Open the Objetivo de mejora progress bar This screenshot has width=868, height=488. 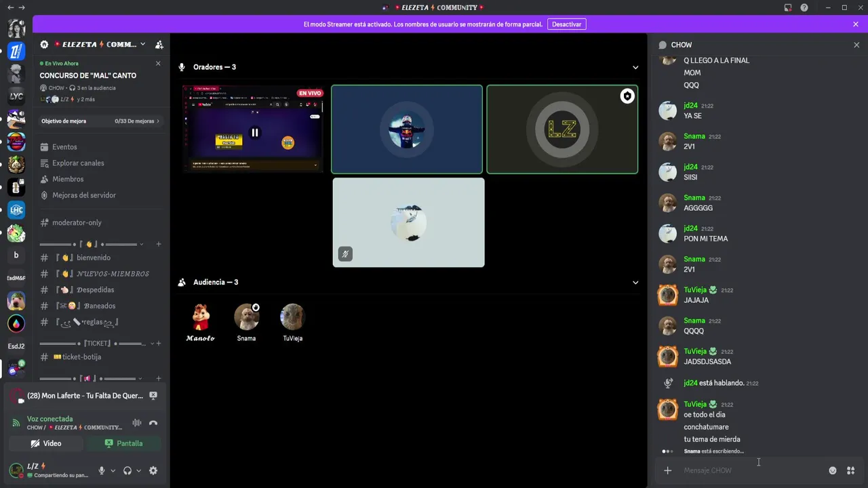(100, 121)
